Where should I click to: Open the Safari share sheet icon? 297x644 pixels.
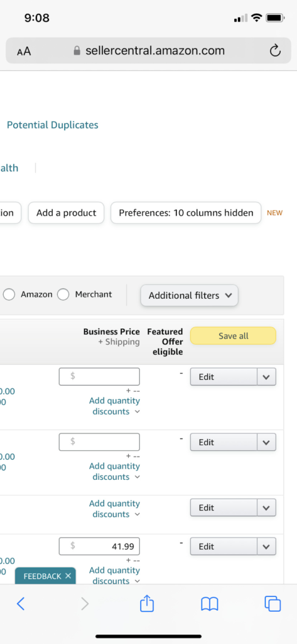(147, 603)
